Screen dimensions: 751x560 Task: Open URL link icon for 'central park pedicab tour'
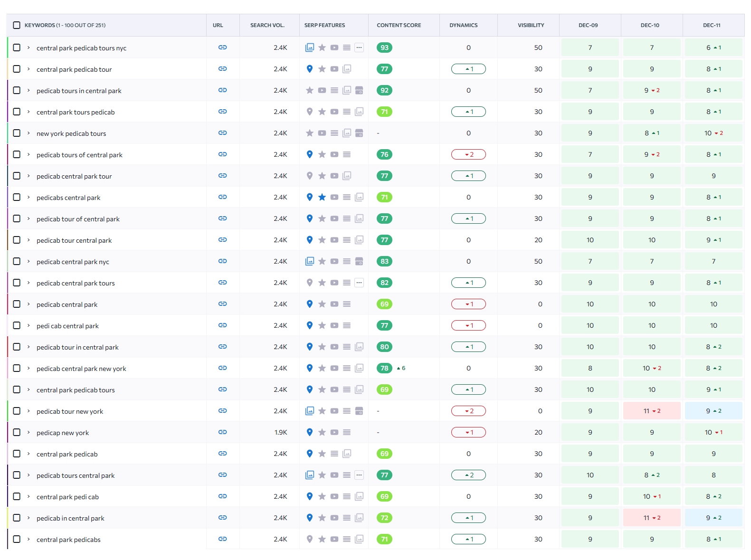222,69
